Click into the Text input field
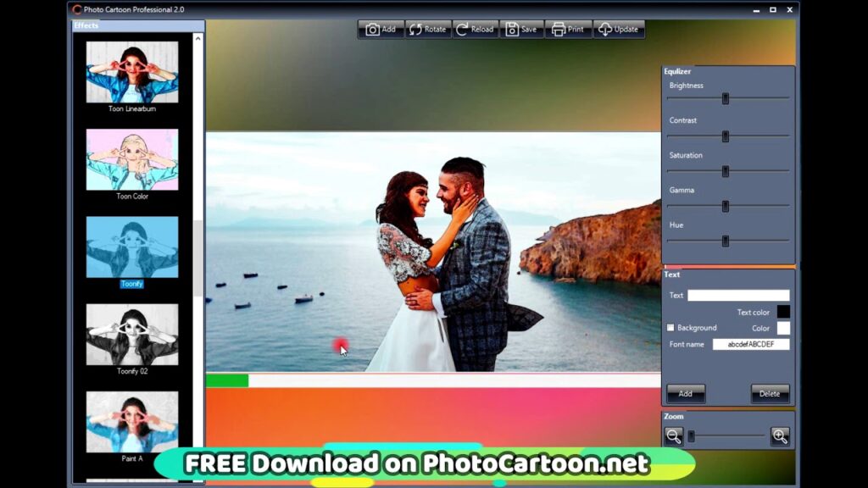 click(738, 296)
